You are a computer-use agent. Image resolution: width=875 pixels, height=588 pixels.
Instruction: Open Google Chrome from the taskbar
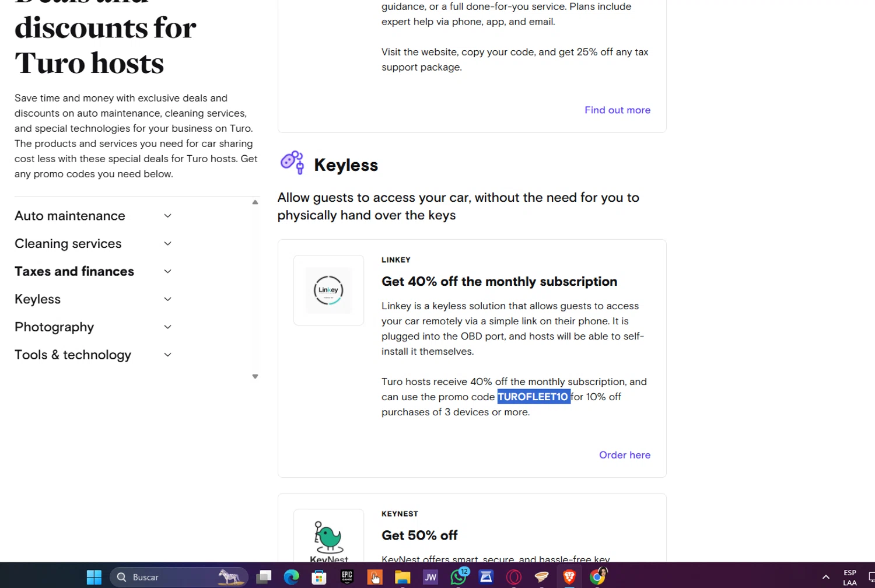(x=598, y=576)
